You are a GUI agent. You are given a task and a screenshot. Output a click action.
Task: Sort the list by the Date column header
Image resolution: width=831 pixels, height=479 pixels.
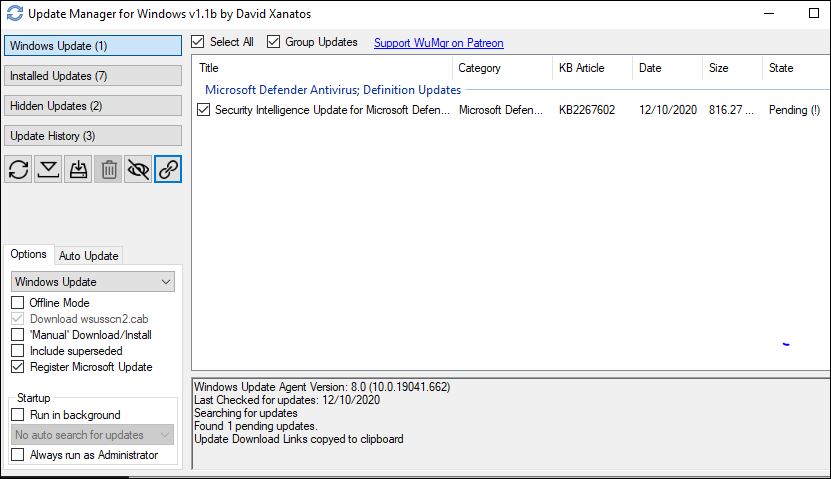(x=650, y=68)
